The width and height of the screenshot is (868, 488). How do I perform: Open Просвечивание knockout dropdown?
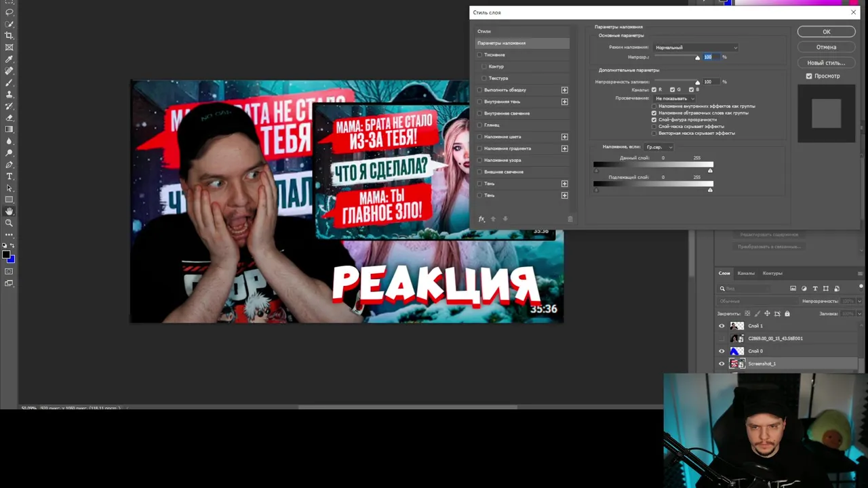pos(674,98)
